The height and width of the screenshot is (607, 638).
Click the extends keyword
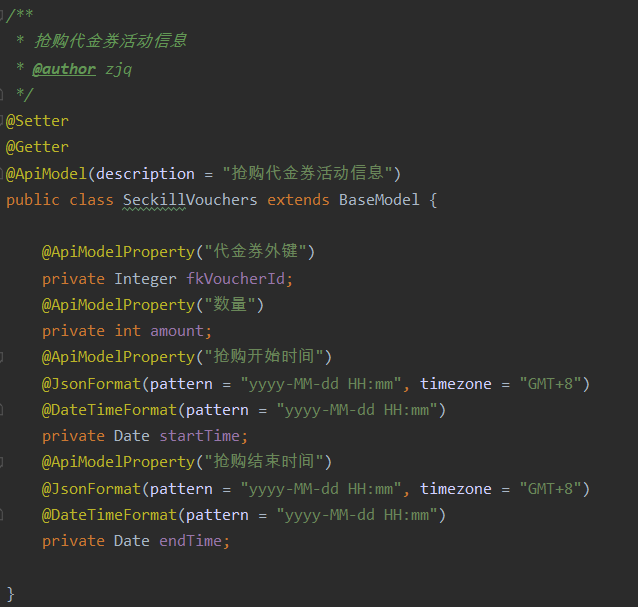298,200
